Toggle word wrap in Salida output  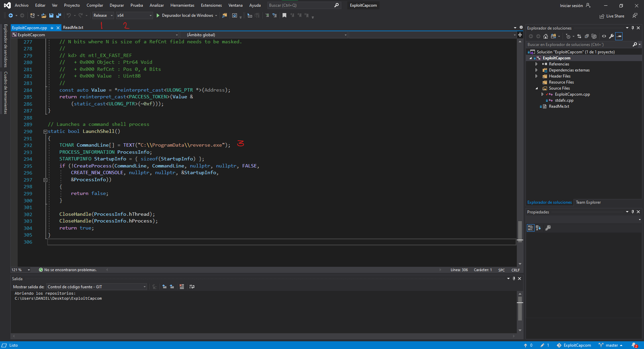tap(192, 287)
